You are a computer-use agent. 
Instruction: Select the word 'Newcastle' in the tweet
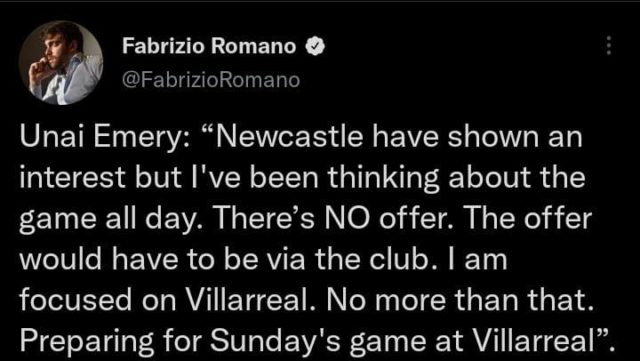tap(290, 137)
